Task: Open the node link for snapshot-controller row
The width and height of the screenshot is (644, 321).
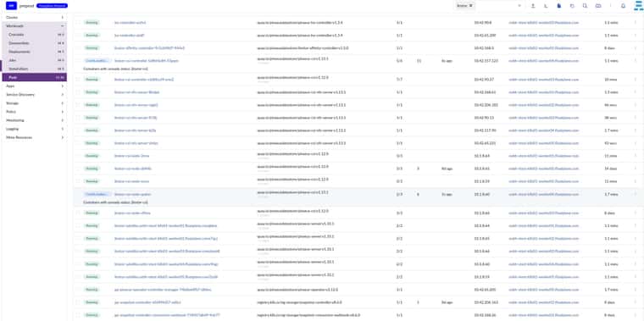Action: coord(543,302)
